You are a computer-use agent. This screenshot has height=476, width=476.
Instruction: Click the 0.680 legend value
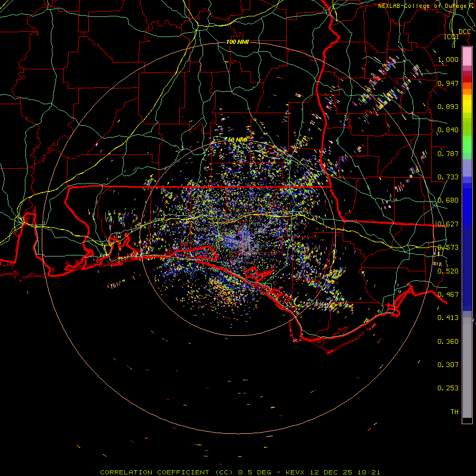click(x=448, y=200)
